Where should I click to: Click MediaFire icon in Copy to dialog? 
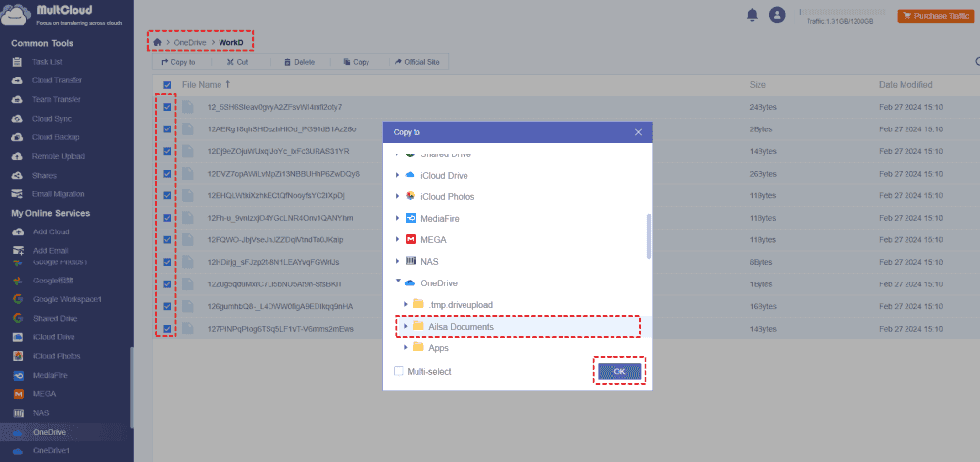[x=410, y=218]
